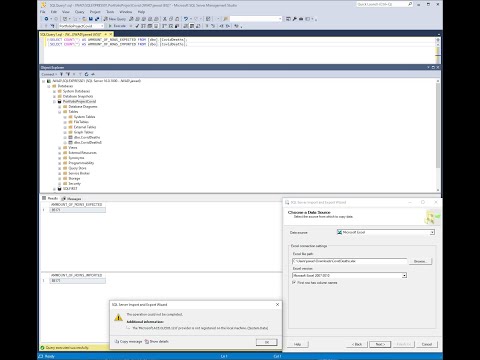Click the Excel file path field

click(x=349, y=261)
